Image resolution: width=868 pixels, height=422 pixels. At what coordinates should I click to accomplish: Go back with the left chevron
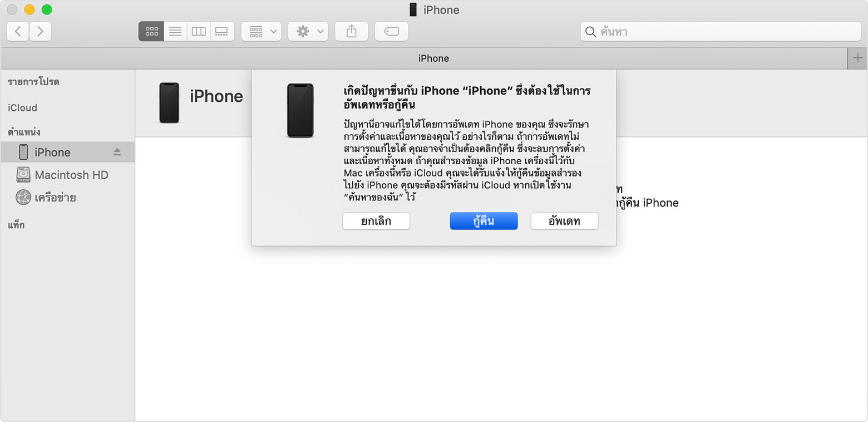click(18, 32)
